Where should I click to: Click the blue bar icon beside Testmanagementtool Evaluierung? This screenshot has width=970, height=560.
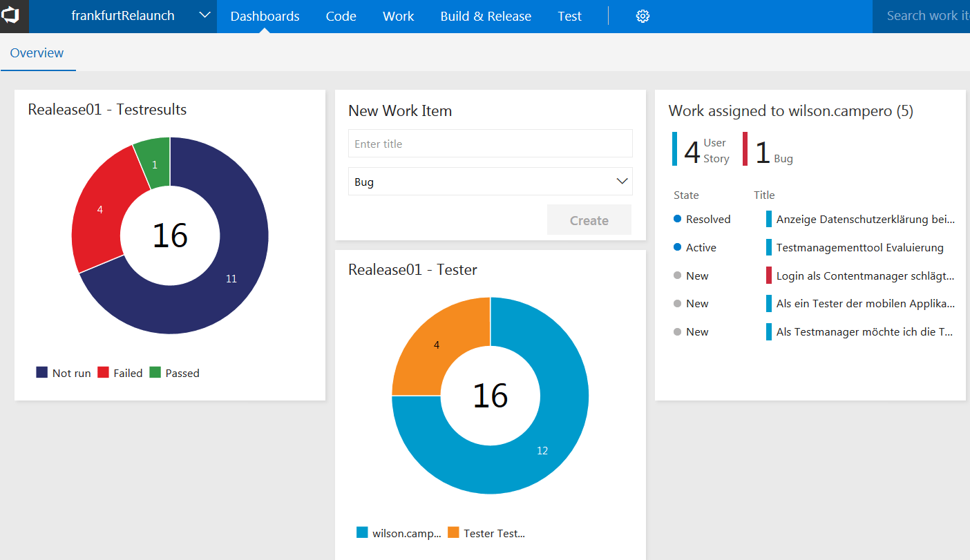point(769,247)
